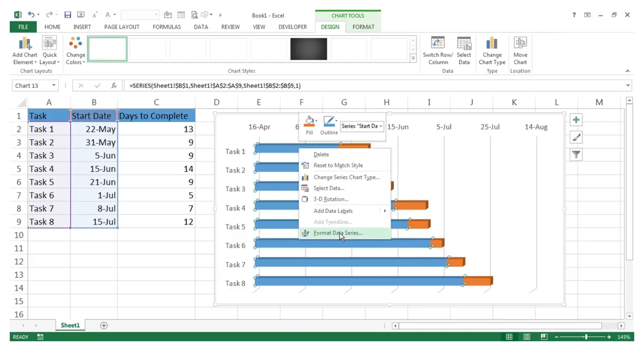
Task: Expand the Series Start Date dropdown
Action: pos(381,126)
